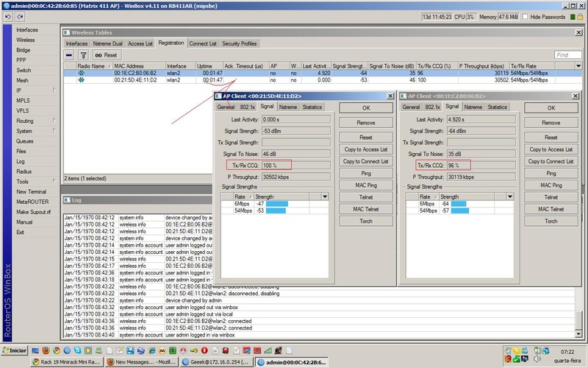This screenshot has width=588, height=368.
Task: Open the Security Profiles tab
Action: coord(240,43)
